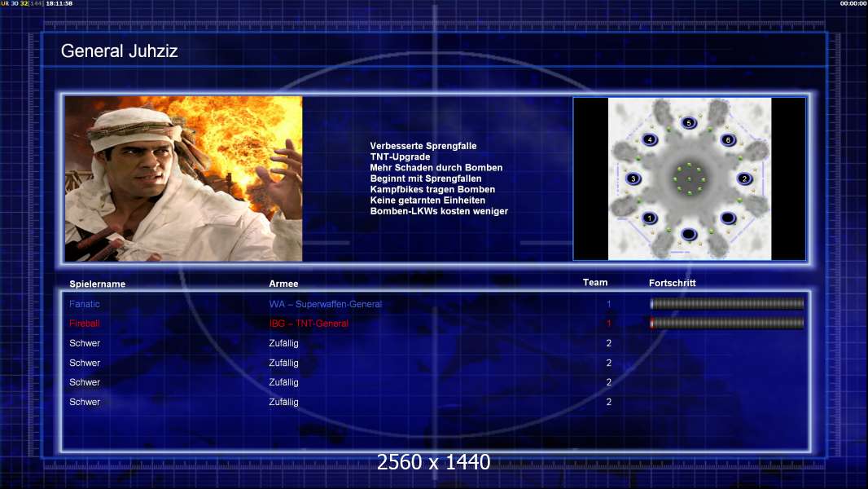
Task: Click Fanatic's loading progress bar
Action: click(x=726, y=304)
